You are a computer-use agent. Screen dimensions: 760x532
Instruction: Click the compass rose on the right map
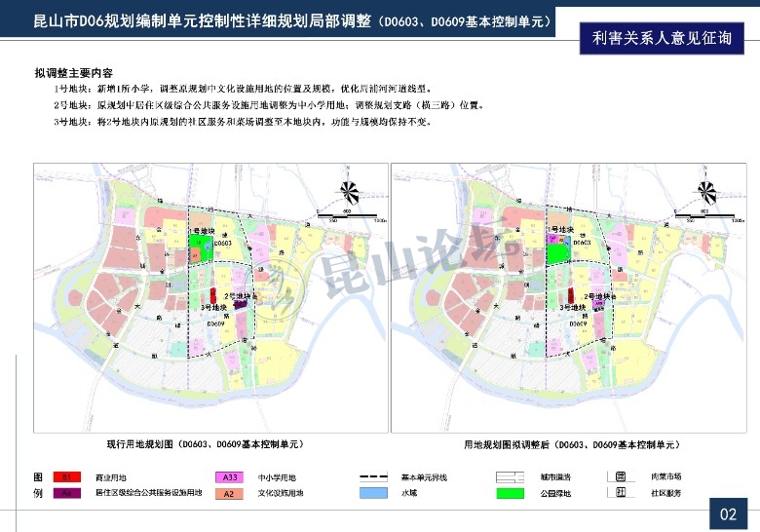tap(703, 193)
